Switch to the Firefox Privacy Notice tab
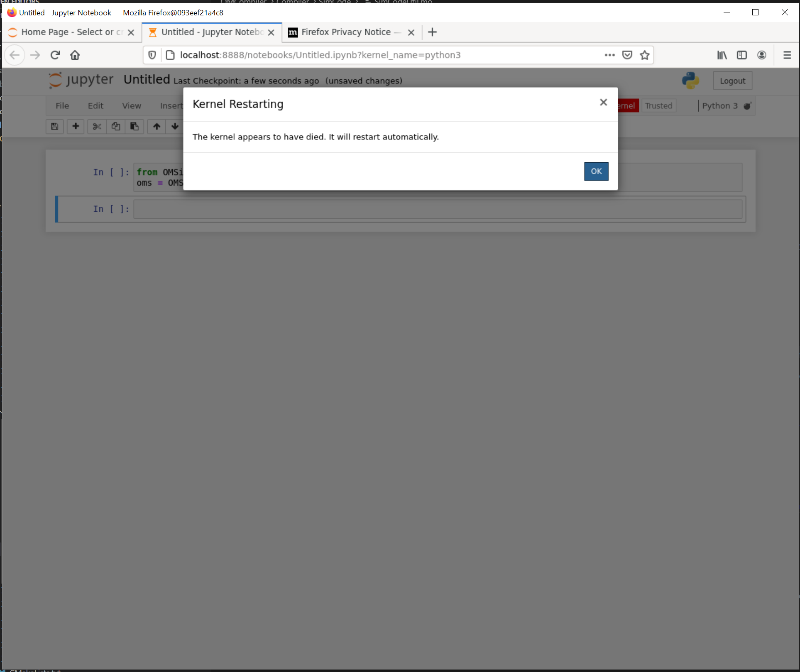Image resolution: width=800 pixels, height=672 pixels. 345,32
